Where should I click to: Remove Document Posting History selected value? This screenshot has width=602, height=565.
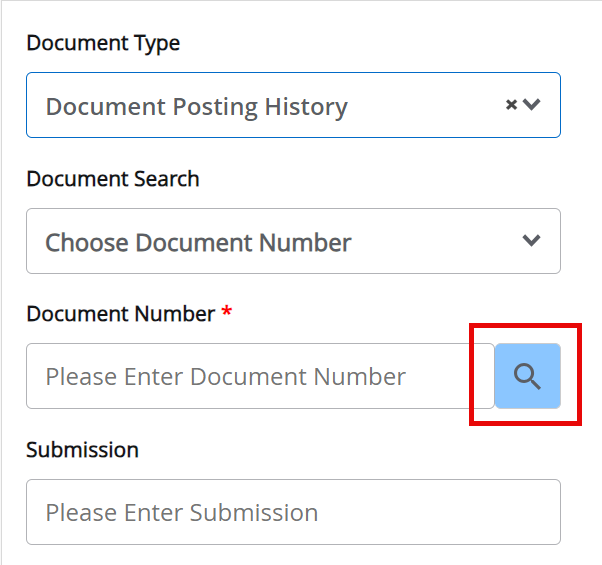[x=511, y=104]
